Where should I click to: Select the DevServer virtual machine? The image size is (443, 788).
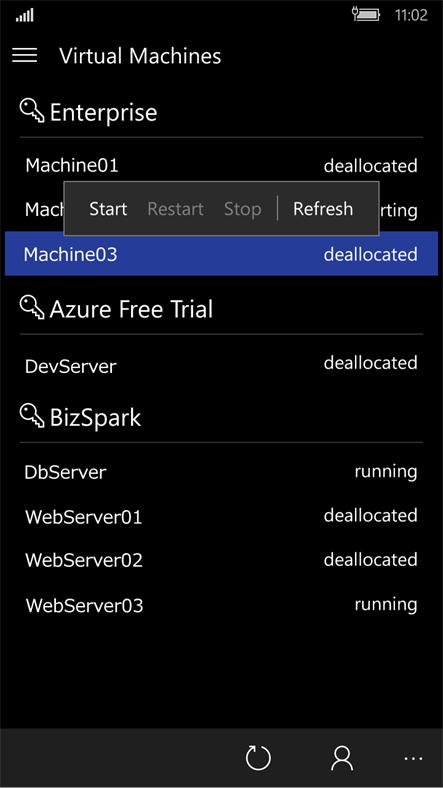click(222, 364)
